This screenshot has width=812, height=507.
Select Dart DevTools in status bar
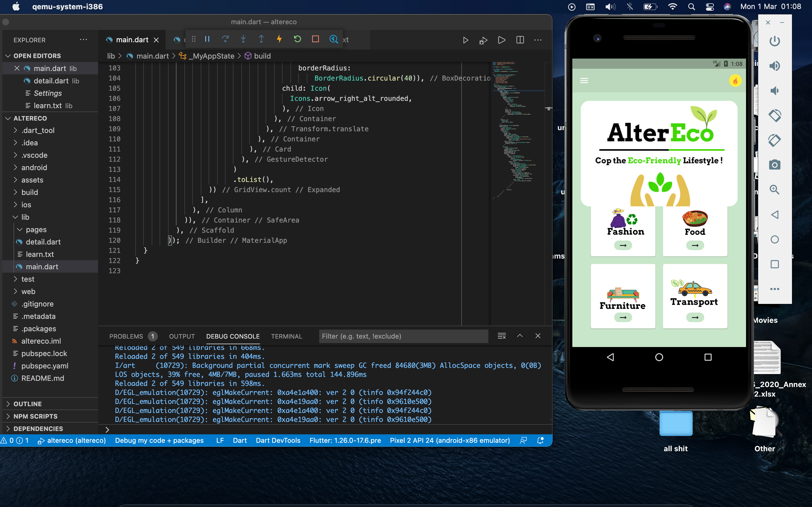coord(278,440)
